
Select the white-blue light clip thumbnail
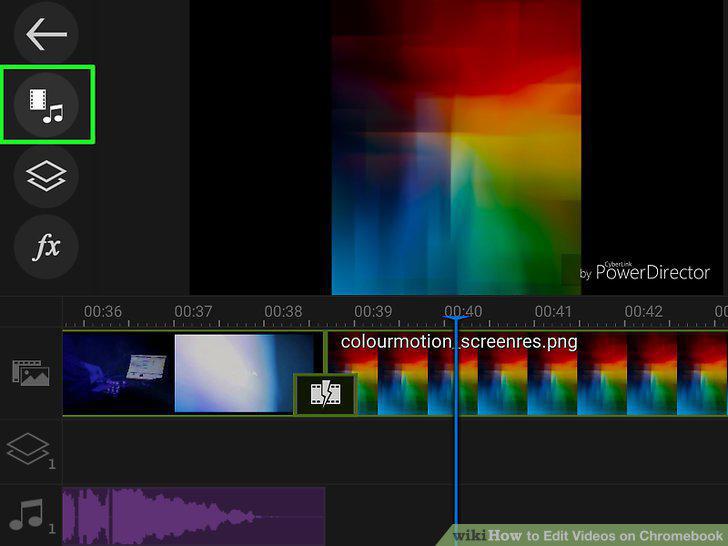244,373
